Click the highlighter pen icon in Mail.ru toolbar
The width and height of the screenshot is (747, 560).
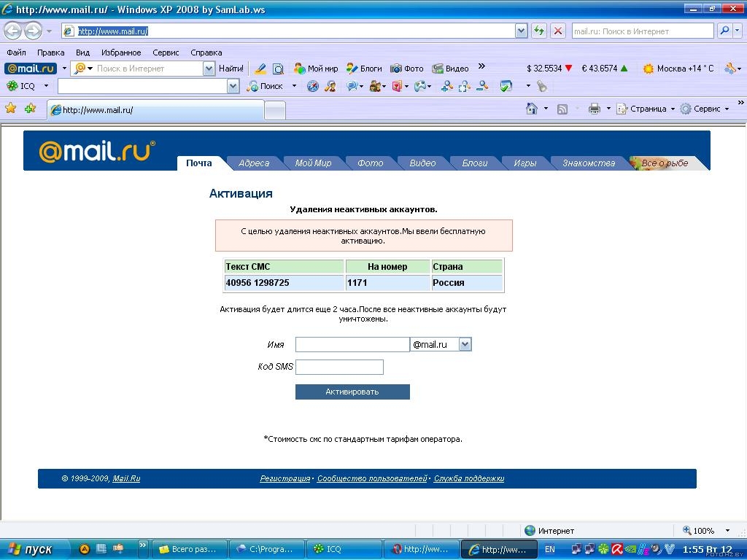coord(260,69)
